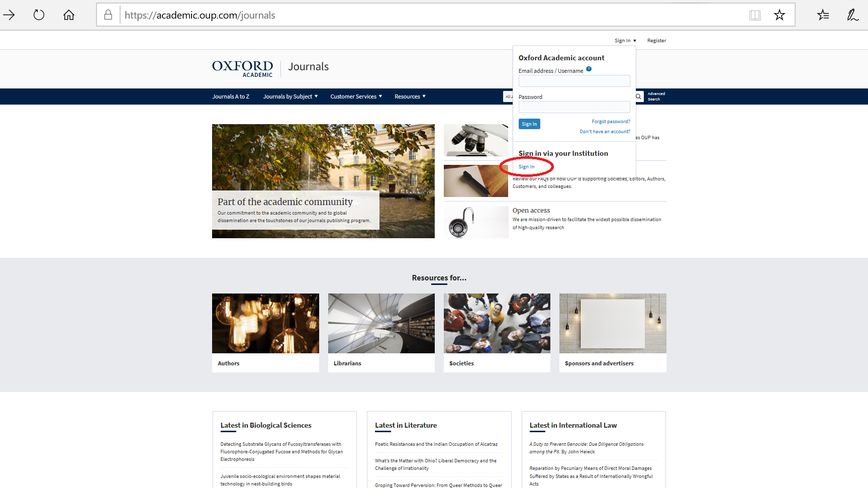
Task: Open Advanced Search link
Action: click(656, 96)
